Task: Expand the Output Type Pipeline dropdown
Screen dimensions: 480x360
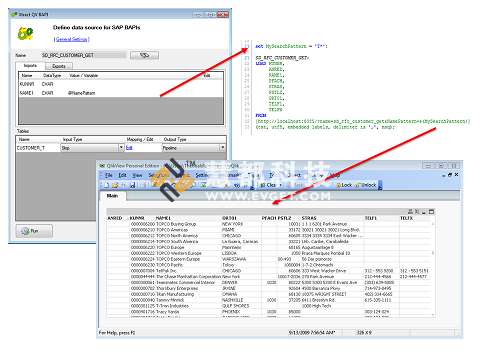Action: [222, 147]
